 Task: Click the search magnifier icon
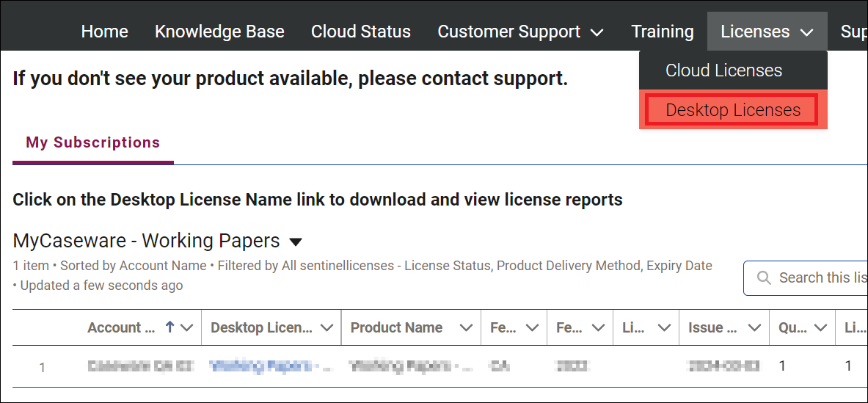(x=764, y=278)
